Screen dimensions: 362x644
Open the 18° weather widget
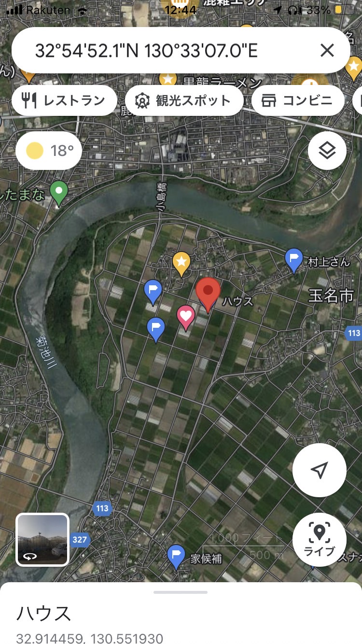(49, 151)
